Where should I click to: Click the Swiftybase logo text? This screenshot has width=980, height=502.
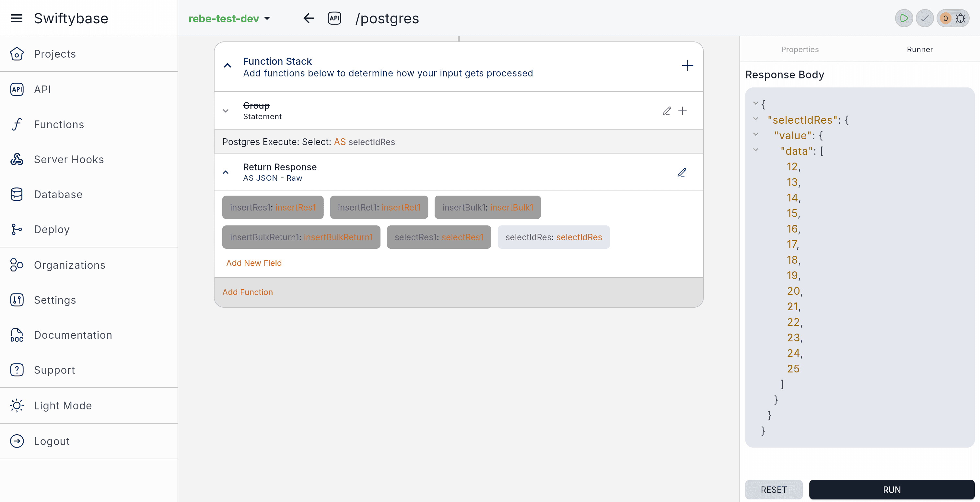[x=71, y=18]
